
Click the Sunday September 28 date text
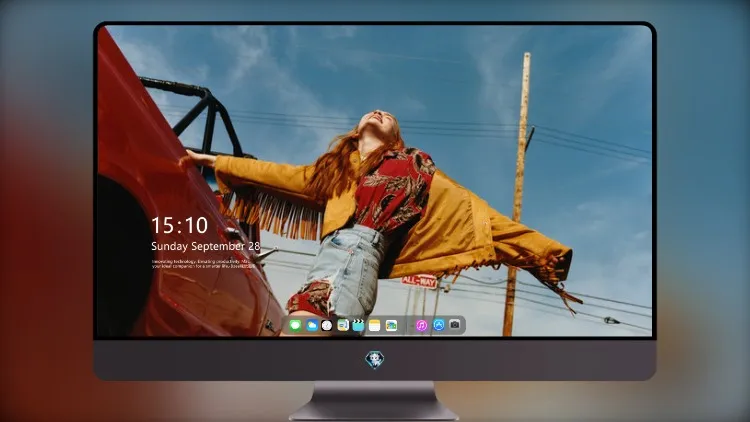click(206, 246)
